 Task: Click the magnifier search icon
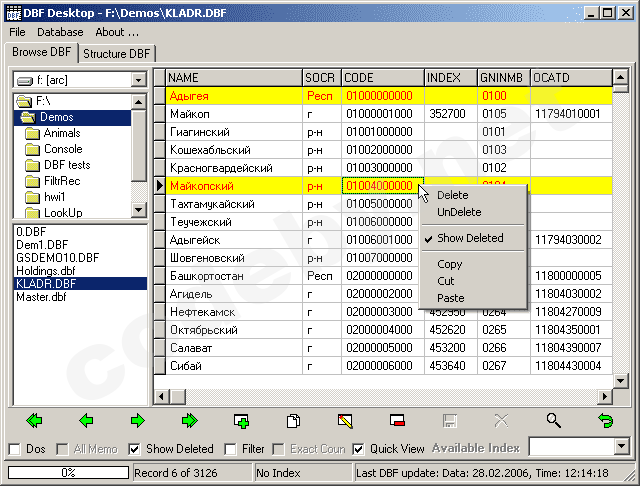pos(553,421)
